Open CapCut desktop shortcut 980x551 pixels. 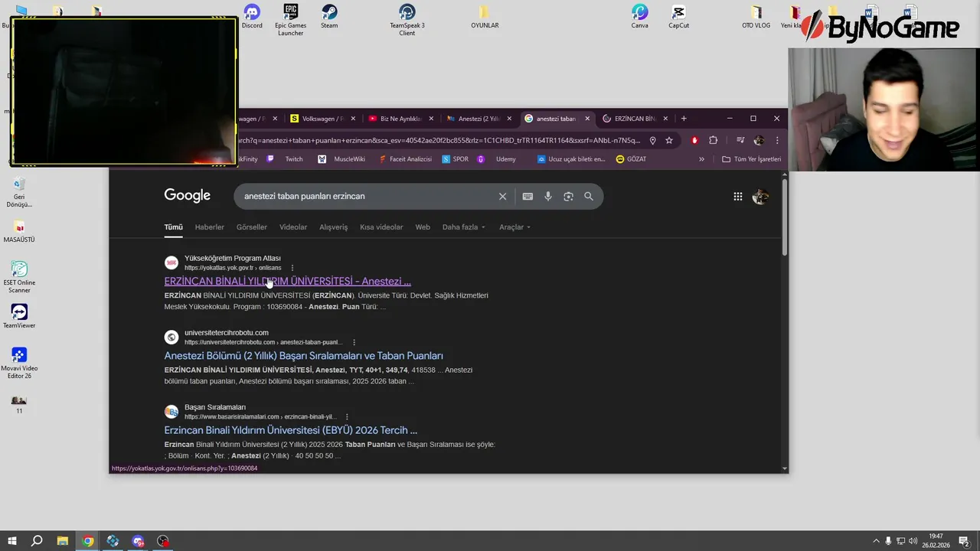pyautogui.click(x=678, y=16)
